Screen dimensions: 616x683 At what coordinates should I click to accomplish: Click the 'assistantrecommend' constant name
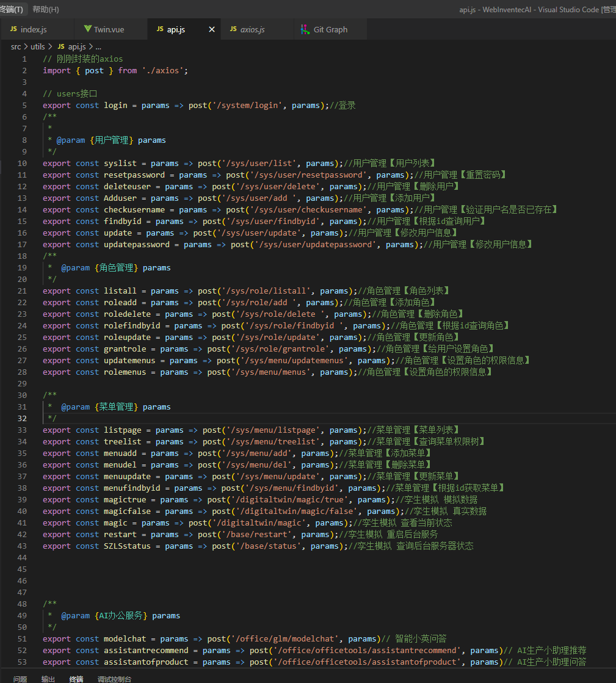click(146, 651)
